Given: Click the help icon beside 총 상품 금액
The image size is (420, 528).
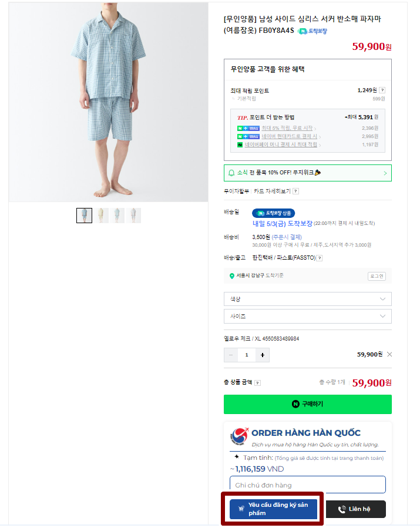Looking at the screenshot, I should [x=257, y=383].
